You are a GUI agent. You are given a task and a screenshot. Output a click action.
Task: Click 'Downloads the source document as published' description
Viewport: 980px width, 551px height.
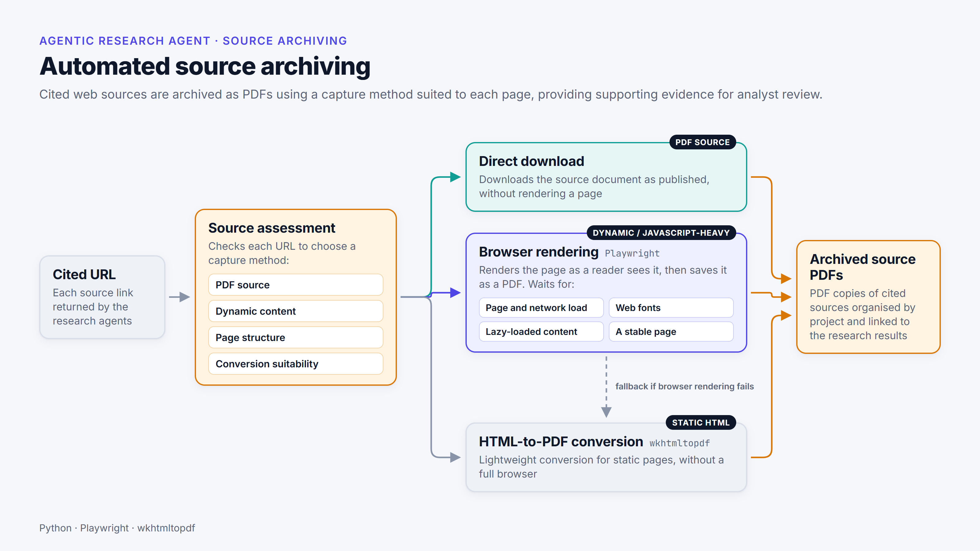[594, 186]
